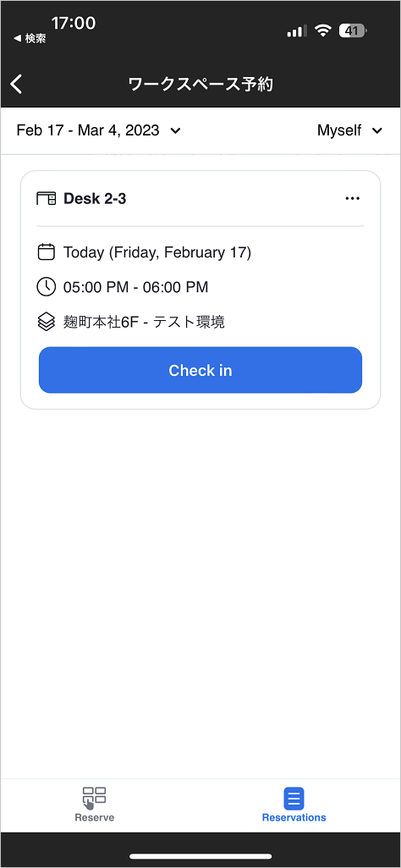Click the chevron next to Myself
This screenshot has width=401, height=868.
pos(377,131)
